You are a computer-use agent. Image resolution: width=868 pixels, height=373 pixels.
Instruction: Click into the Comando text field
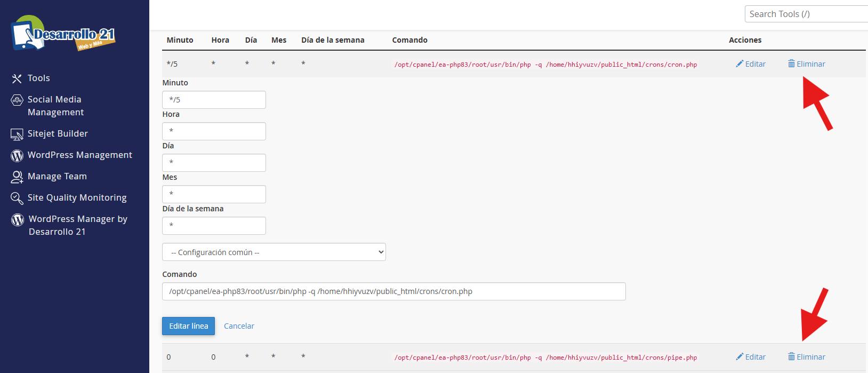[393, 291]
